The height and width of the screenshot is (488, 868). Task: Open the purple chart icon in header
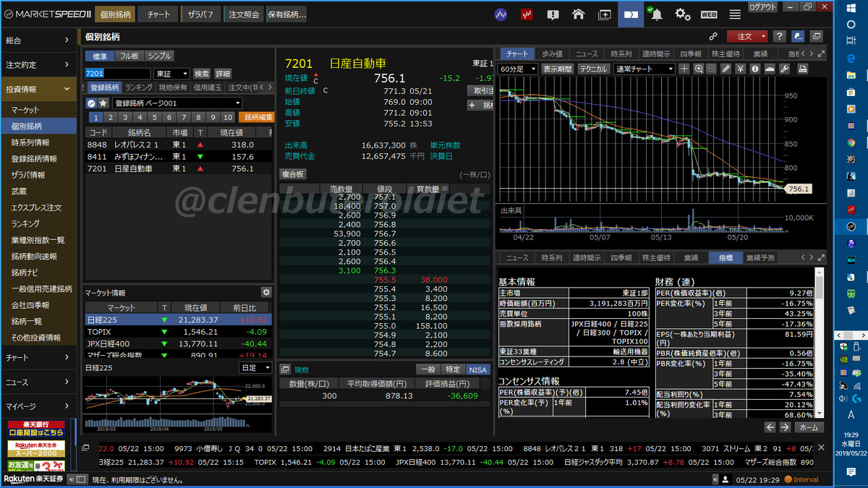click(501, 14)
